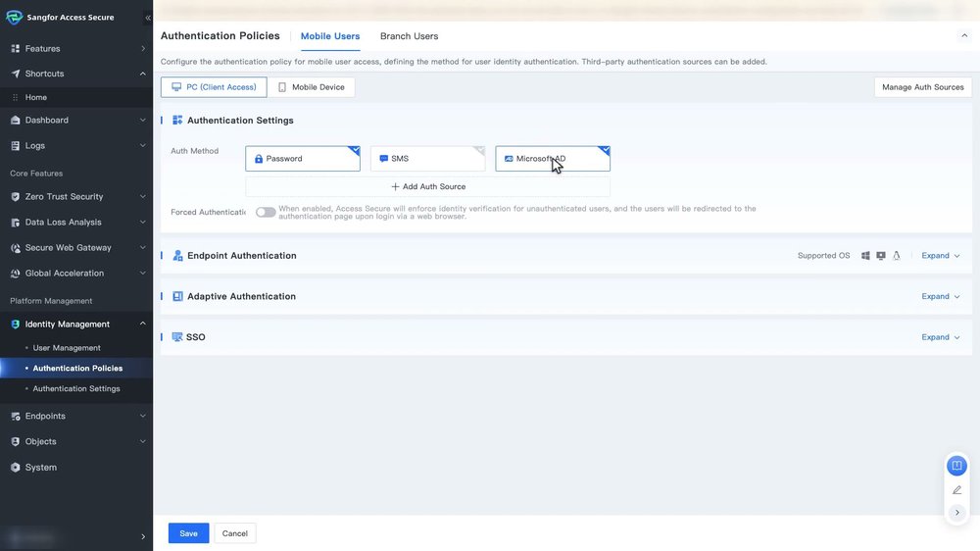Expand the Dashboard menu chevron
The width and height of the screenshot is (980, 551).
coord(142,120)
